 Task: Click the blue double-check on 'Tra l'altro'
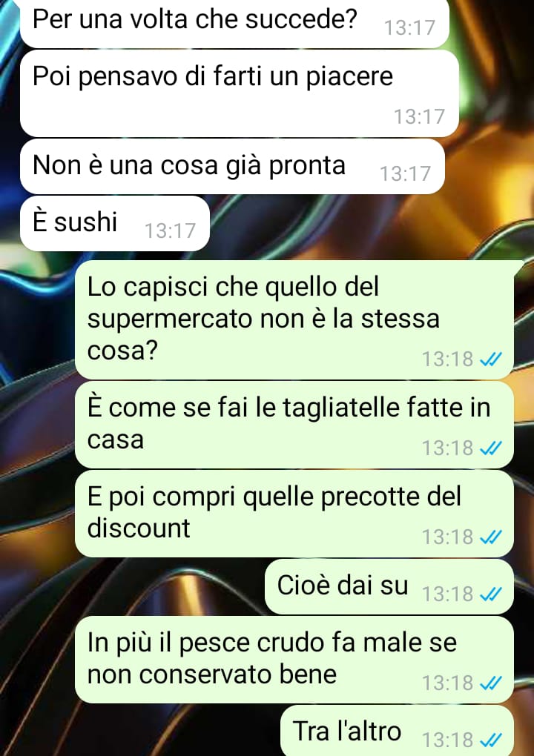(491, 740)
